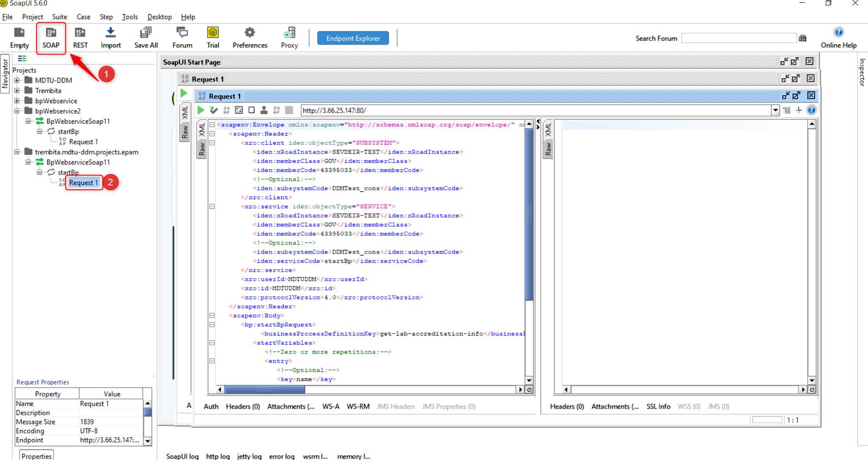Screen dimensions: 868x460
Task: Collapse the xro:client XML block
Action: tap(212, 143)
